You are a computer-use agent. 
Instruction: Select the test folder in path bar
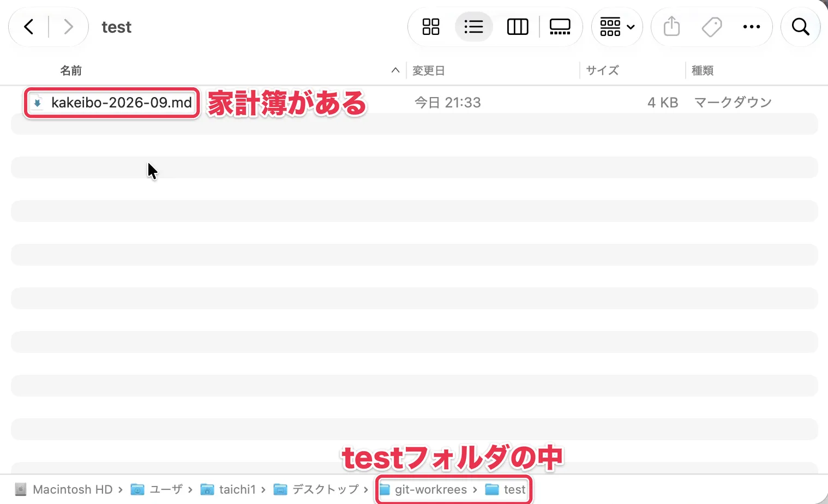click(x=506, y=489)
